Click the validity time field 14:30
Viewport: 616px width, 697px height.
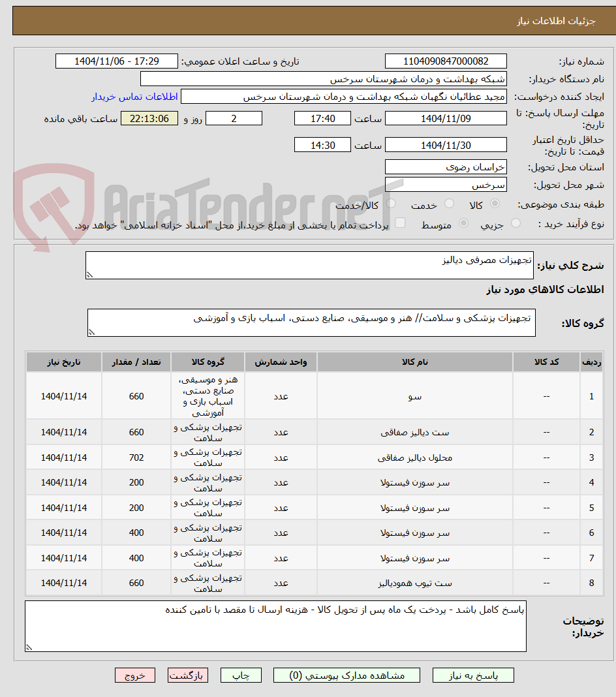322,145
